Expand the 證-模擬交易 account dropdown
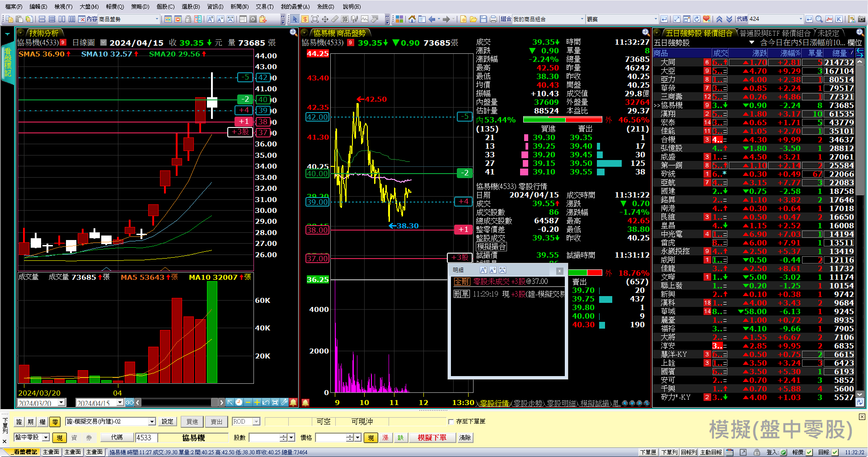 (152, 422)
